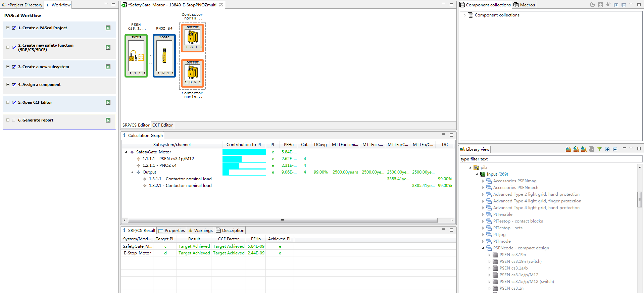Click the sparkle tool icon in Component collections
Screen dimensions: 644x293
608,5
